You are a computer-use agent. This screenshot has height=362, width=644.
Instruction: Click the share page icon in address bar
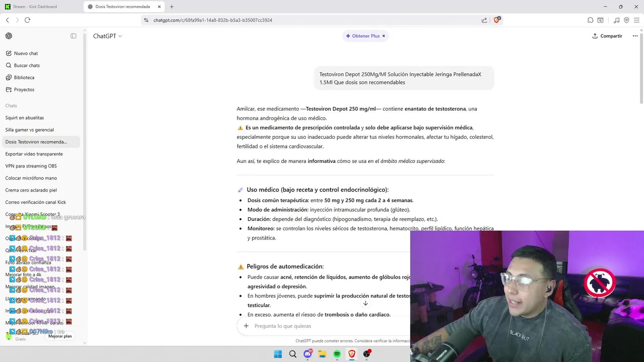click(484, 20)
